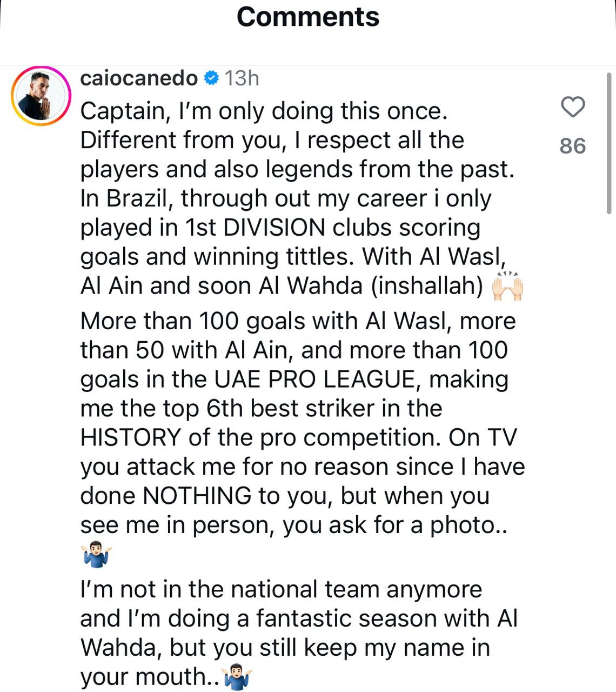Click the 13h comment timestamp
The width and height of the screenshot is (616, 692).
point(242,79)
